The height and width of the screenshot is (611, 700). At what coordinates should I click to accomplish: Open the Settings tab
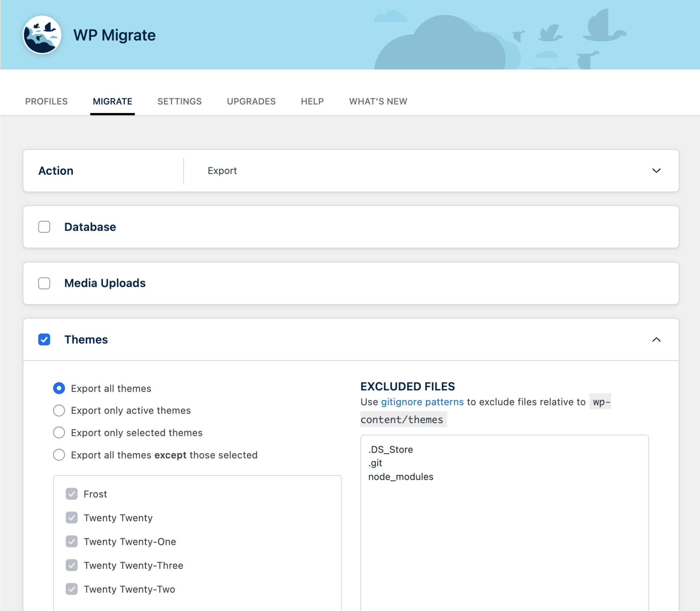(x=179, y=101)
